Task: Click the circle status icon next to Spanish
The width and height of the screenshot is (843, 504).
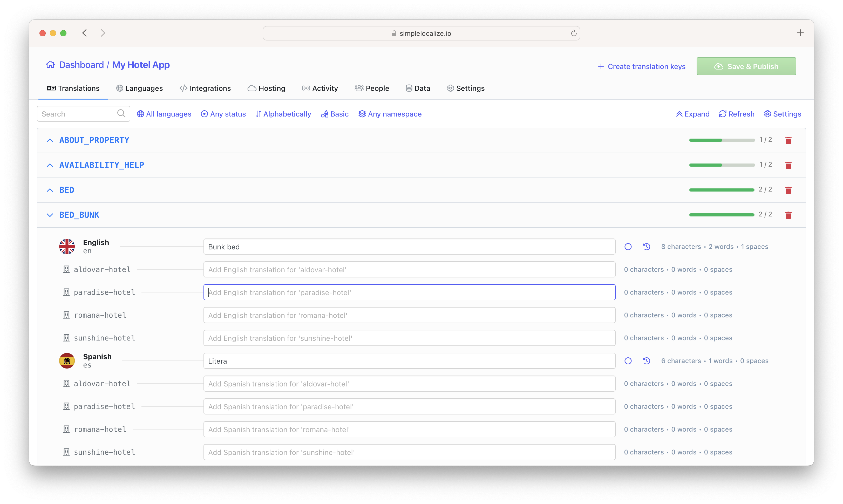Action: point(628,360)
